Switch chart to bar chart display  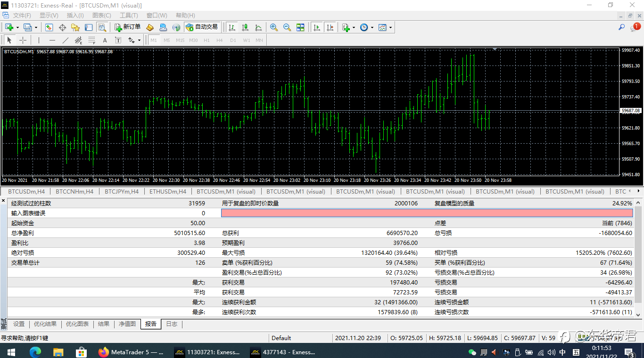tap(232, 27)
